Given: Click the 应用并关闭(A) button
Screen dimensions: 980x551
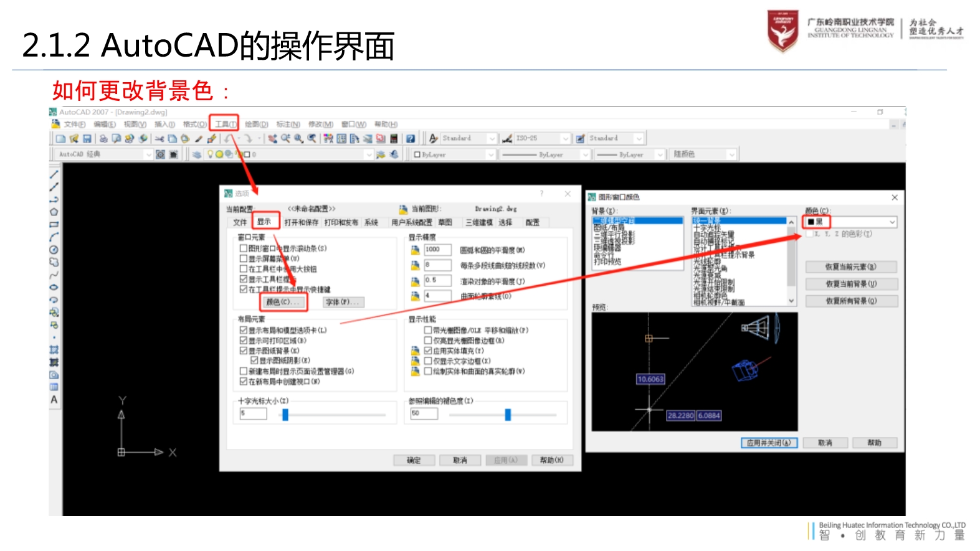Looking at the screenshot, I should [769, 443].
